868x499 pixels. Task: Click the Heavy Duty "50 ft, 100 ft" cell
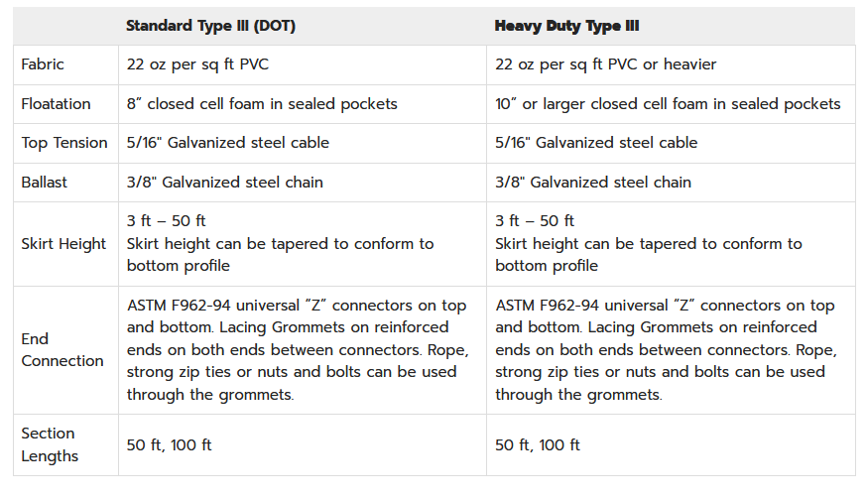click(538, 444)
